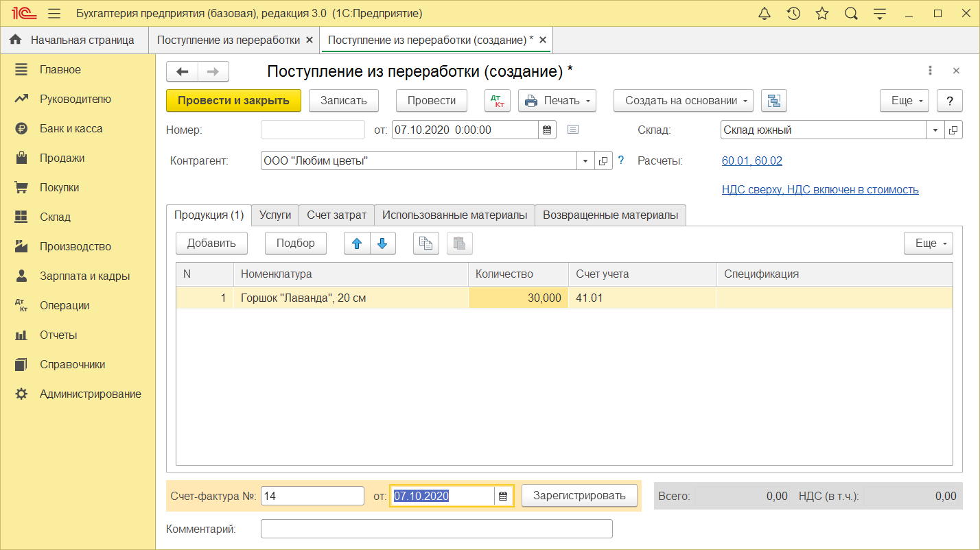This screenshot has height=550, width=980.
Task: Click Добавить to add a row
Action: pos(211,243)
